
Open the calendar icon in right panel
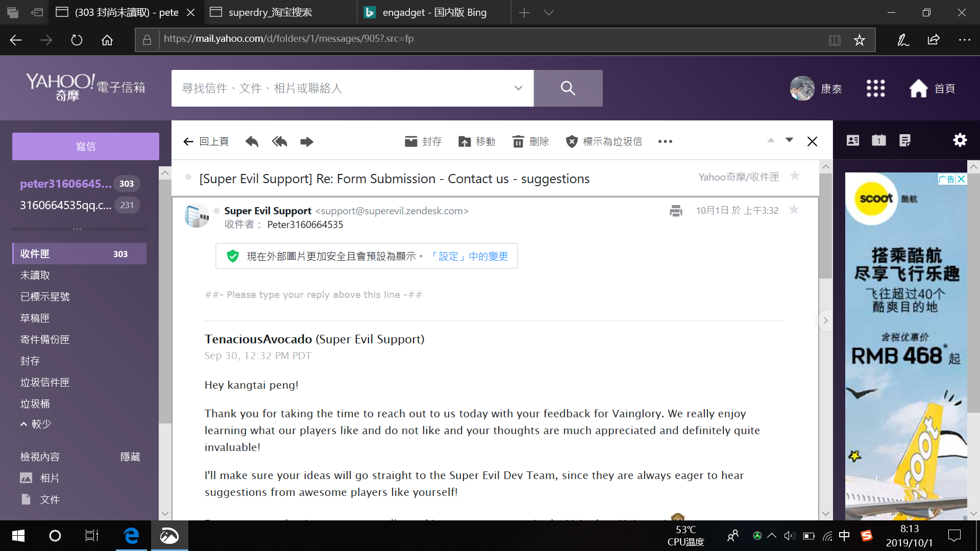[x=879, y=140]
